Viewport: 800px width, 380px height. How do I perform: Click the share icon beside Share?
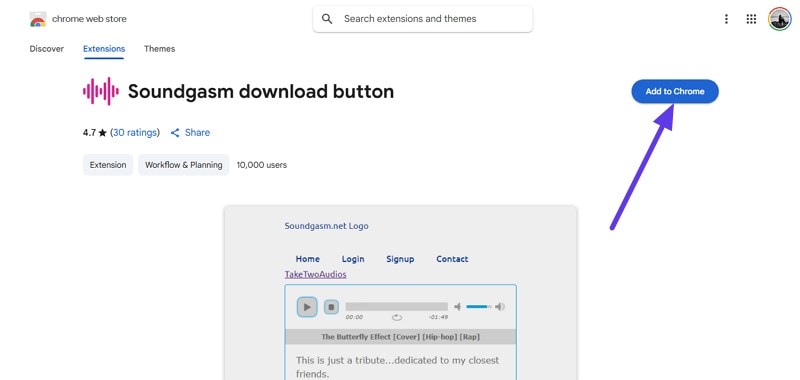[x=175, y=133]
